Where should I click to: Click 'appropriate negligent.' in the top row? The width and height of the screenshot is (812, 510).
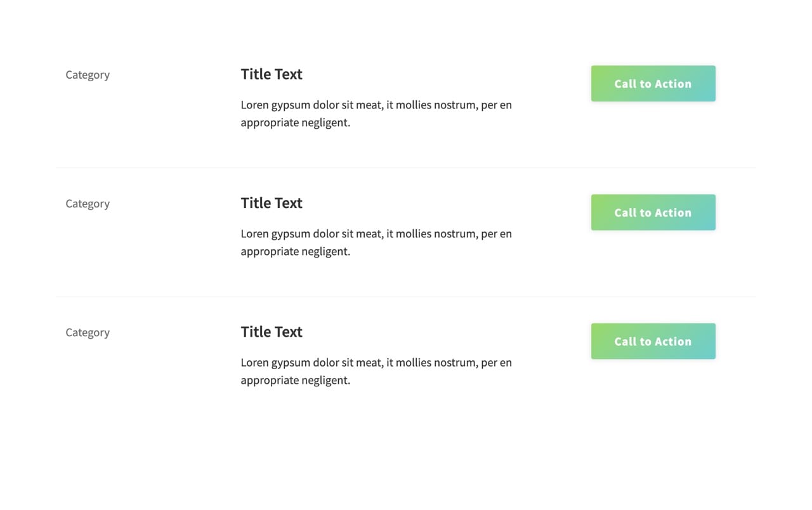[x=296, y=122]
